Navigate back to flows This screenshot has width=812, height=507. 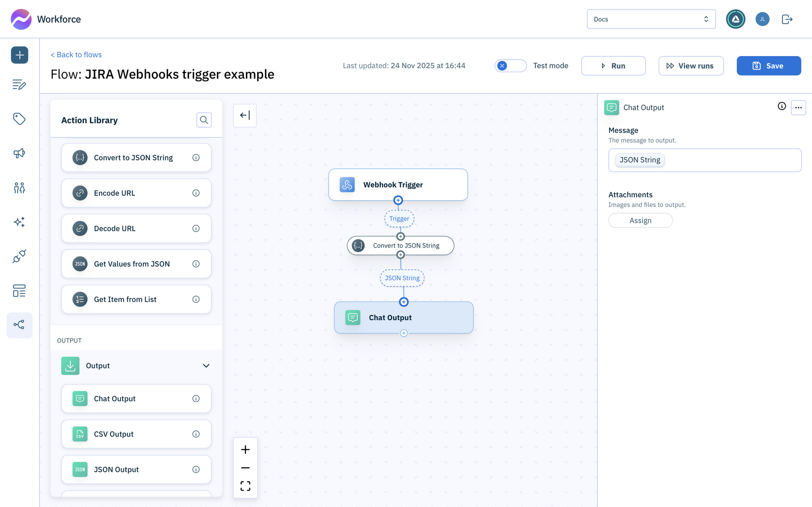point(76,54)
